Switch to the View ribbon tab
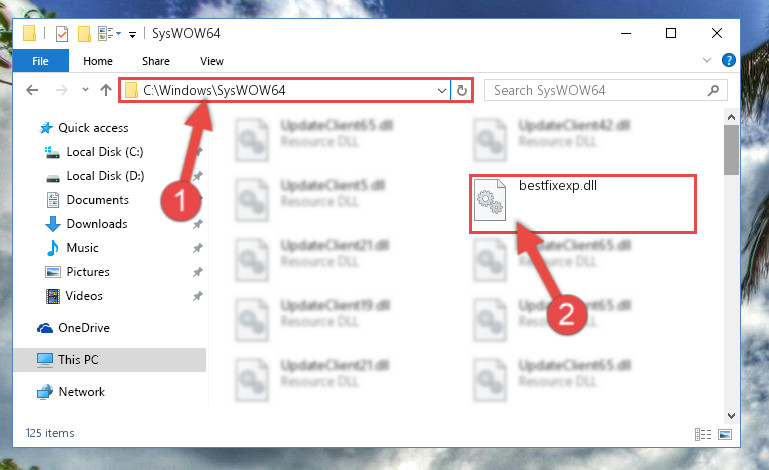769x470 pixels. [212, 61]
